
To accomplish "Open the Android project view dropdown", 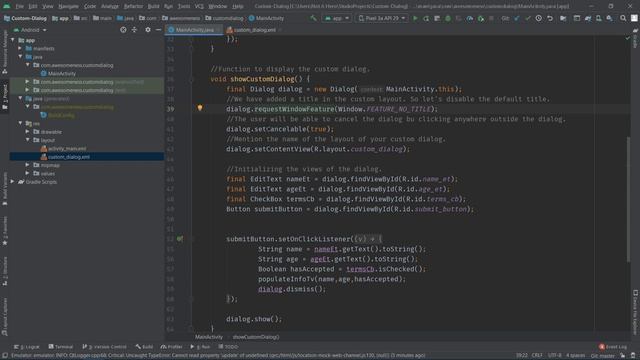I will [x=30, y=30].
